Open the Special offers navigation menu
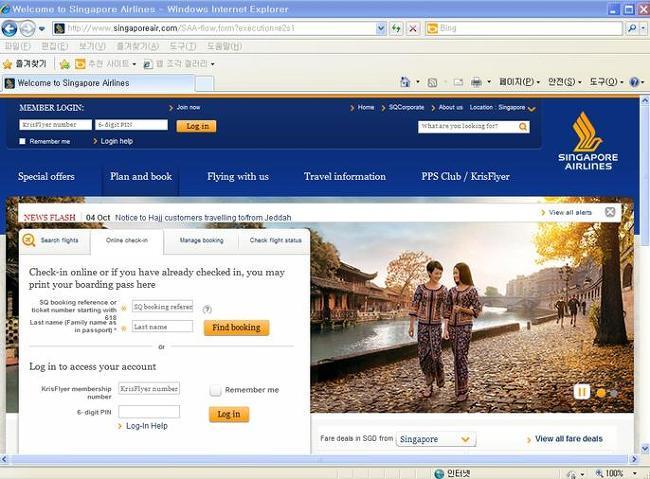The height and width of the screenshot is (479, 650). 46,177
